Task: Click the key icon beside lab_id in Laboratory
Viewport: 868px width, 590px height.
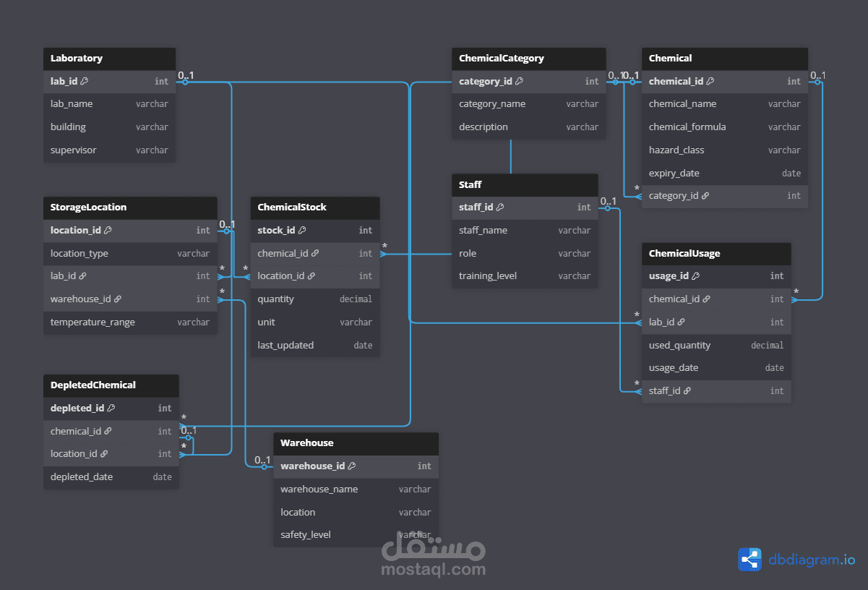Action: pos(85,81)
